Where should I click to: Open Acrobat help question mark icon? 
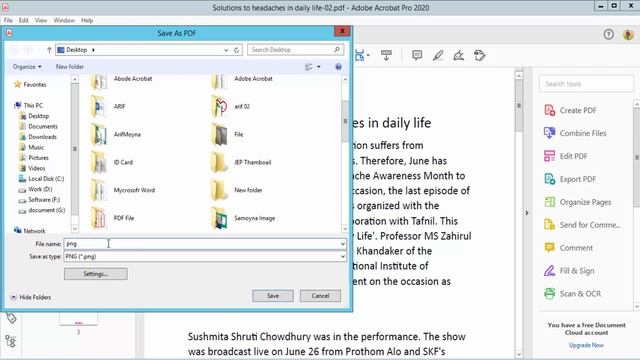point(609,34)
